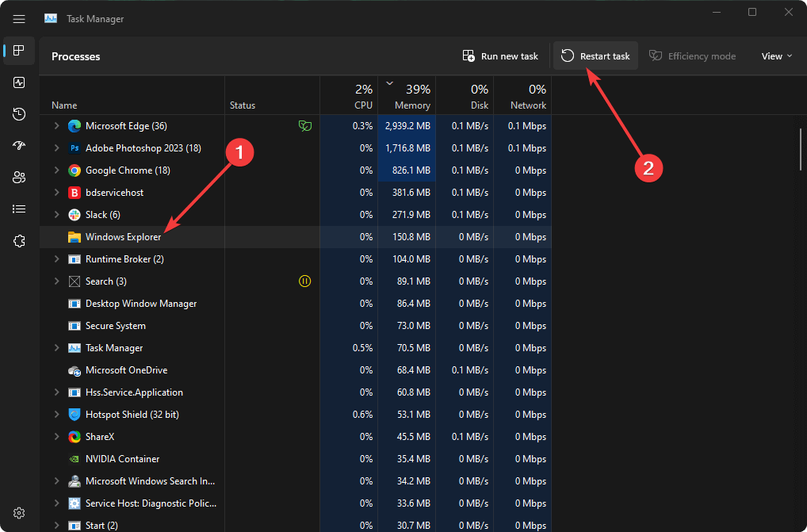
Task: Open the Performance page from the sidebar
Action: [x=19, y=82]
